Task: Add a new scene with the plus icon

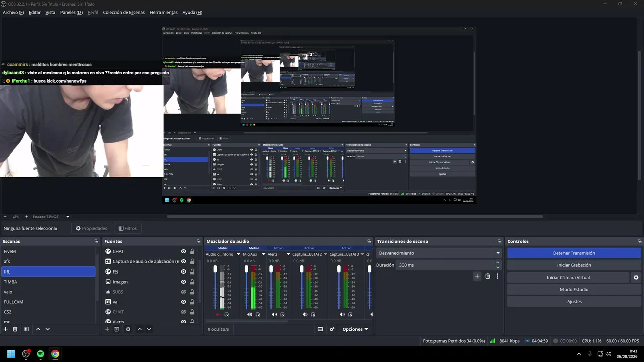Action: click(6, 329)
